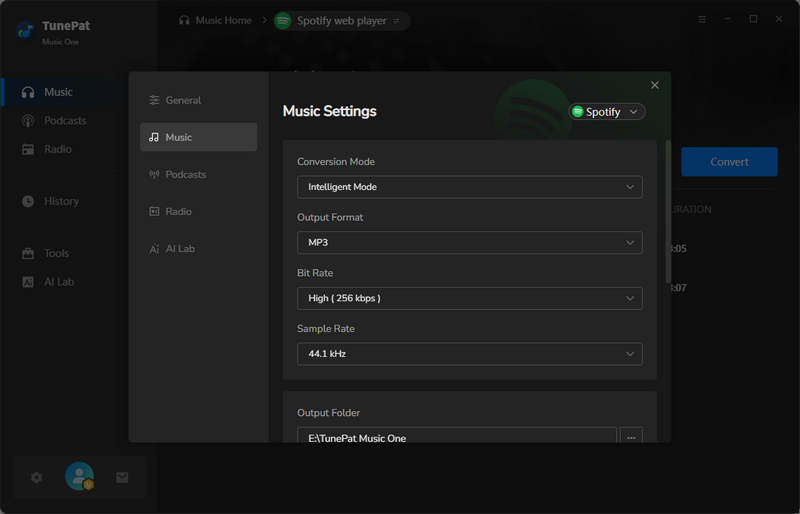This screenshot has width=800, height=514.
Task: Expand the Conversion Mode dropdown
Action: click(x=469, y=187)
